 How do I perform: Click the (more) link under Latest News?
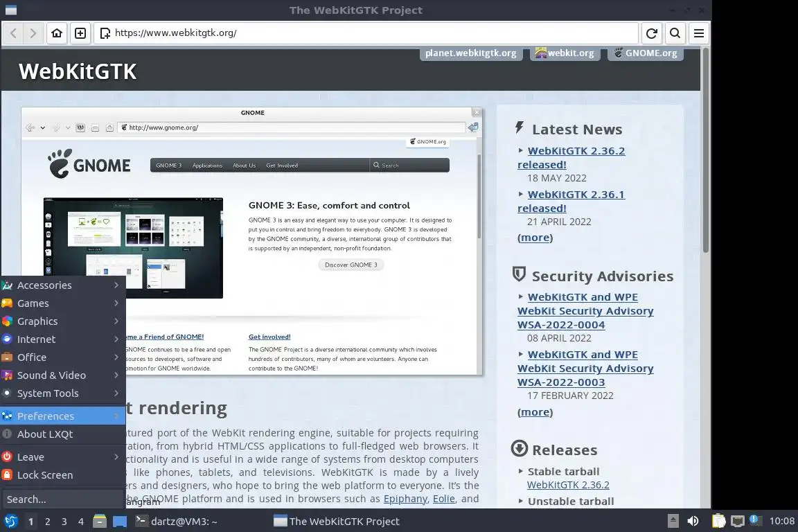535,238
